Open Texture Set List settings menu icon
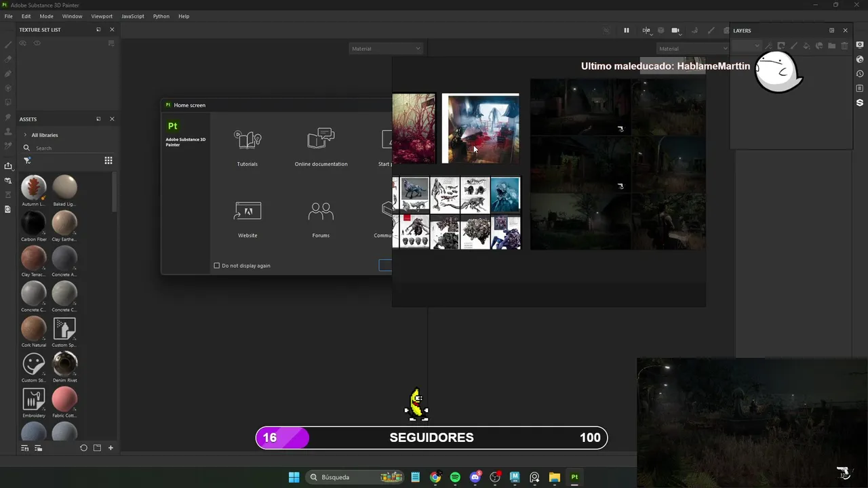 111,43
